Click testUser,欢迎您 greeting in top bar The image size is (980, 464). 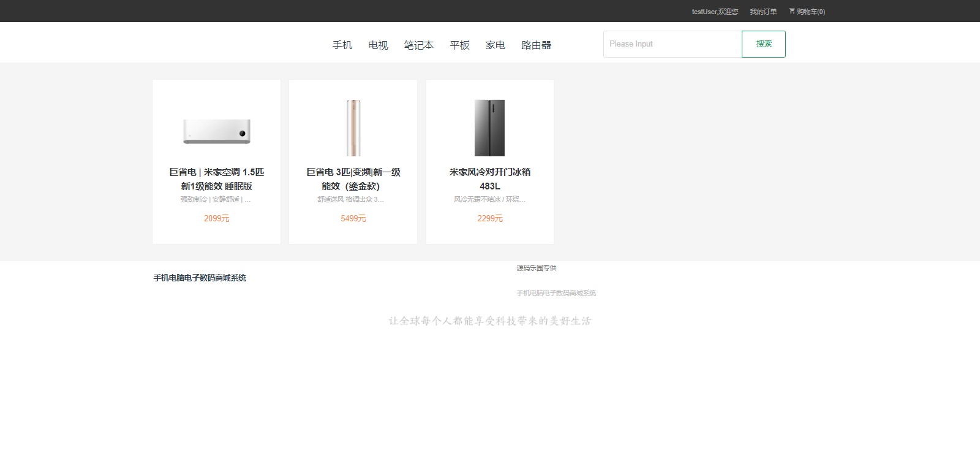tap(715, 12)
